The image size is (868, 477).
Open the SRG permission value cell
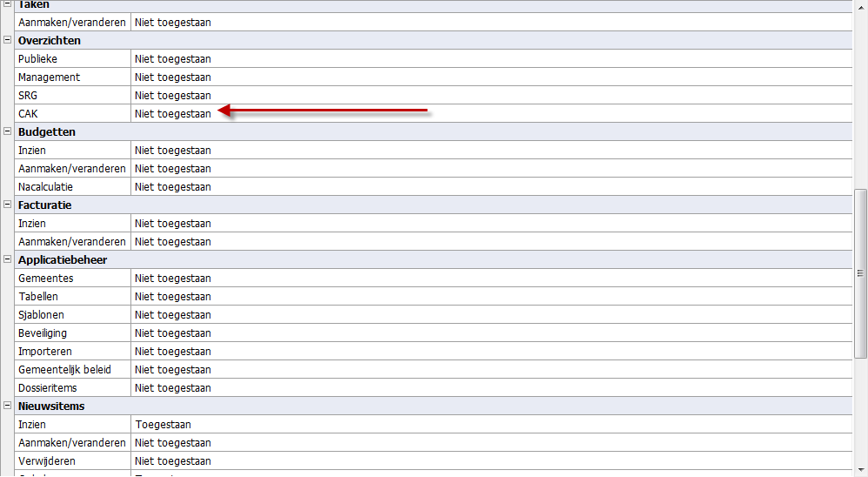point(172,96)
